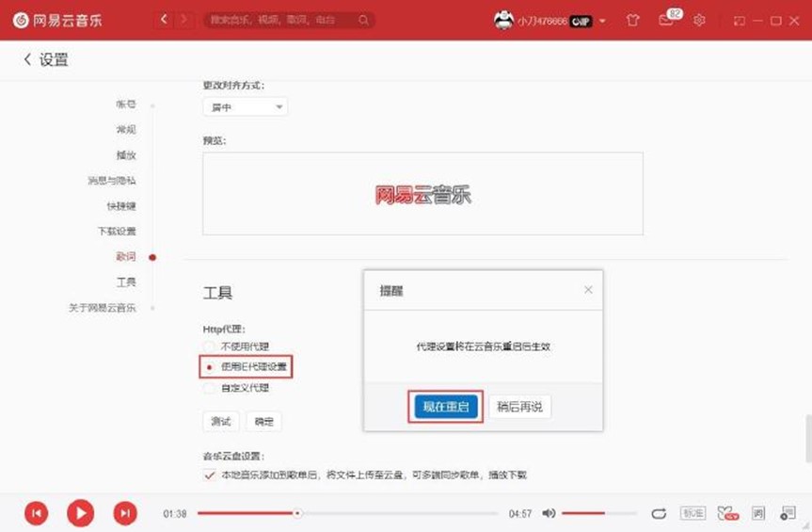Open the playlist queue icon
The image size is (812, 532).
(x=788, y=513)
